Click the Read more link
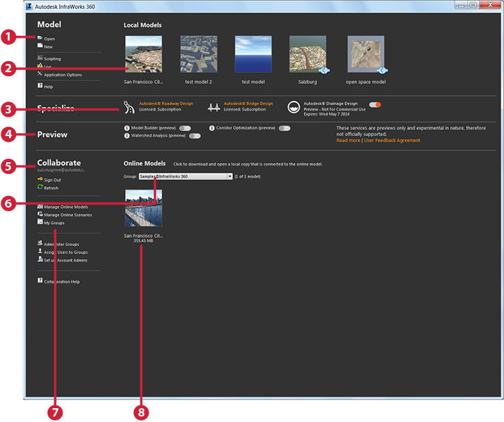The image size is (504, 422). (x=348, y=140)
